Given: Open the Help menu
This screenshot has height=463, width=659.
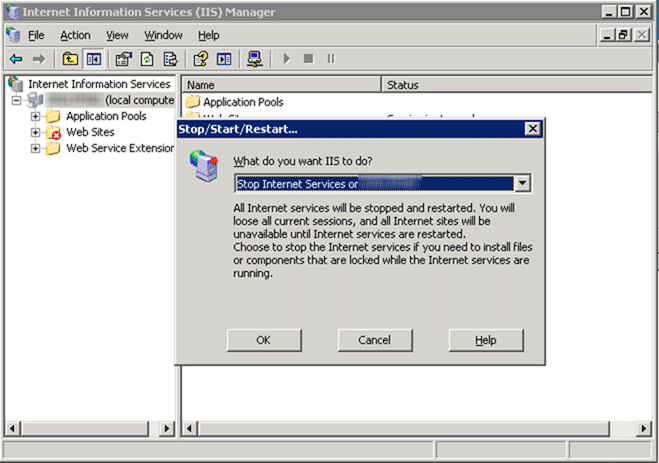Looking at the screenshot, I should (209, 35).
